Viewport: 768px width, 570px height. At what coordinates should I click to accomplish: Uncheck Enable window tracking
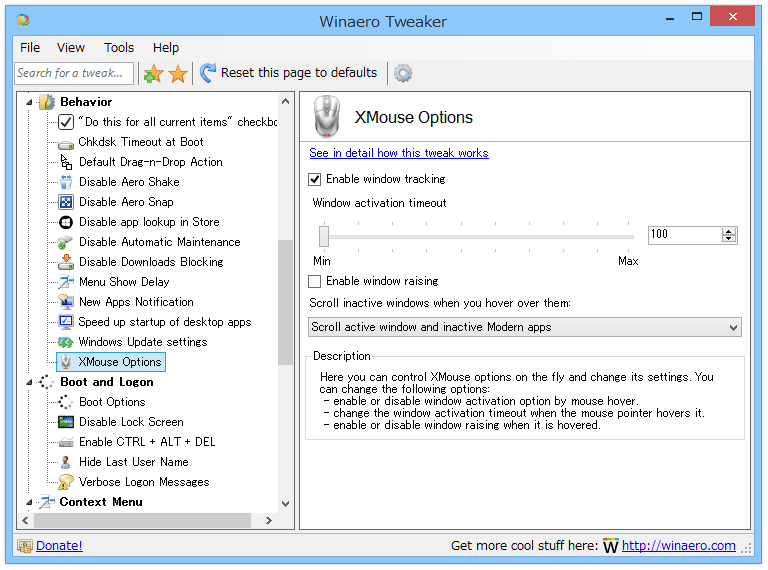314,180
